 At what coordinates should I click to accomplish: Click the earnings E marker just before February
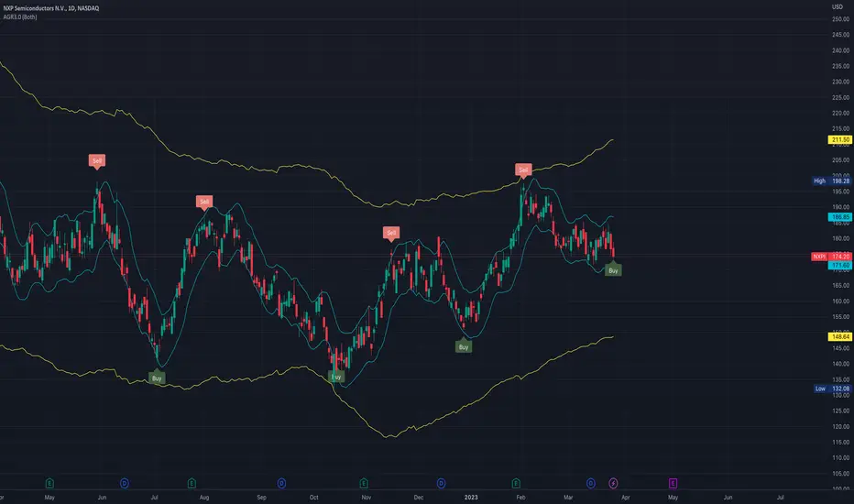(x=516, y=483)
